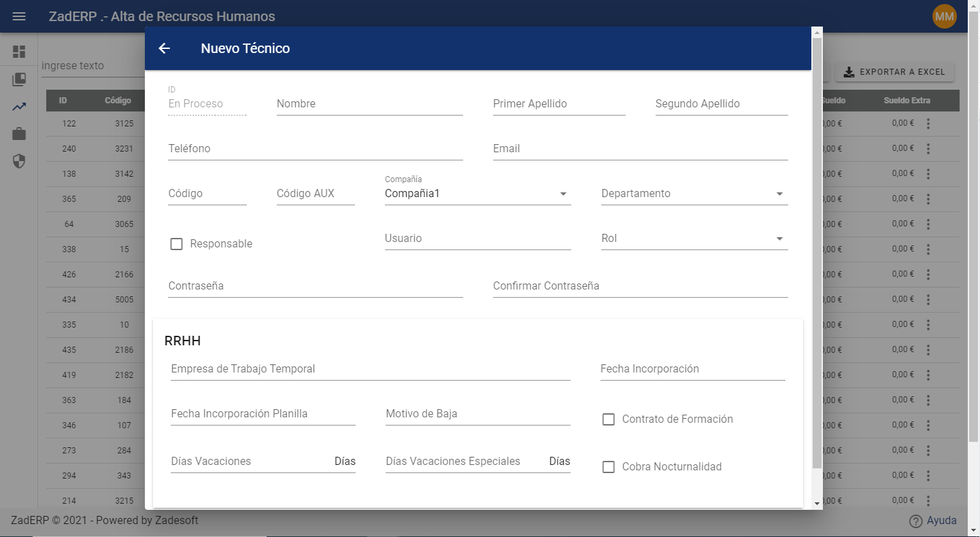This screenshot has width=980, height=537.
Task: Open row options for ID 426
Action: click(928, 275)
